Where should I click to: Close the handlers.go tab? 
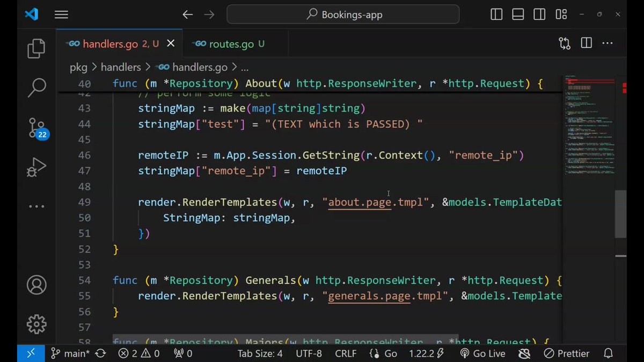click(x=171, y=44)
